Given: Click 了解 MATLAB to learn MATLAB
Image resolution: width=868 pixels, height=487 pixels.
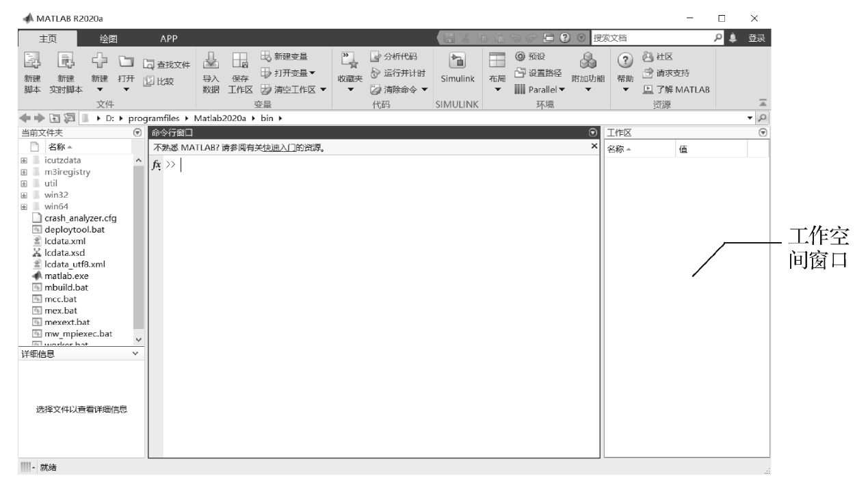Looking at the screenshot, I should 676,90.
